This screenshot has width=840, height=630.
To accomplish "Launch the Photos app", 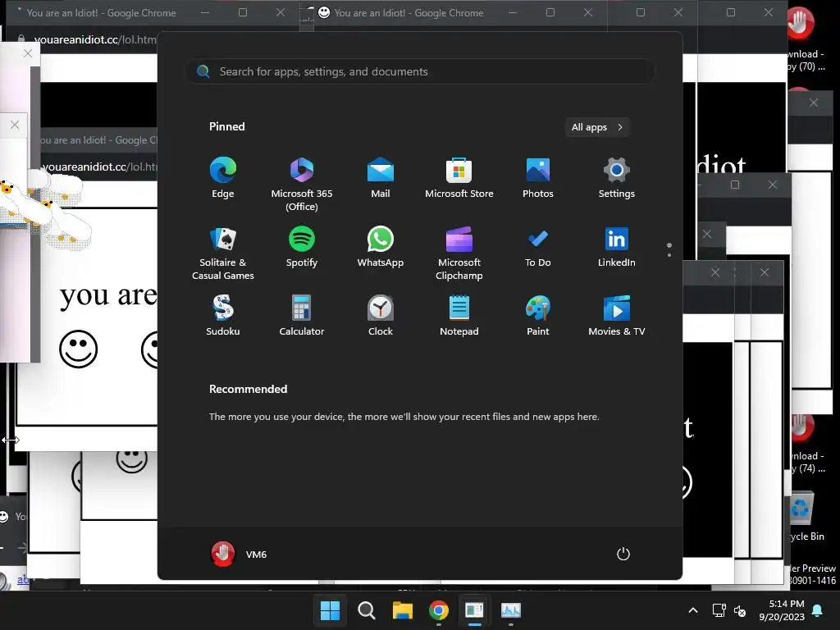I will (x=538, y=178).
